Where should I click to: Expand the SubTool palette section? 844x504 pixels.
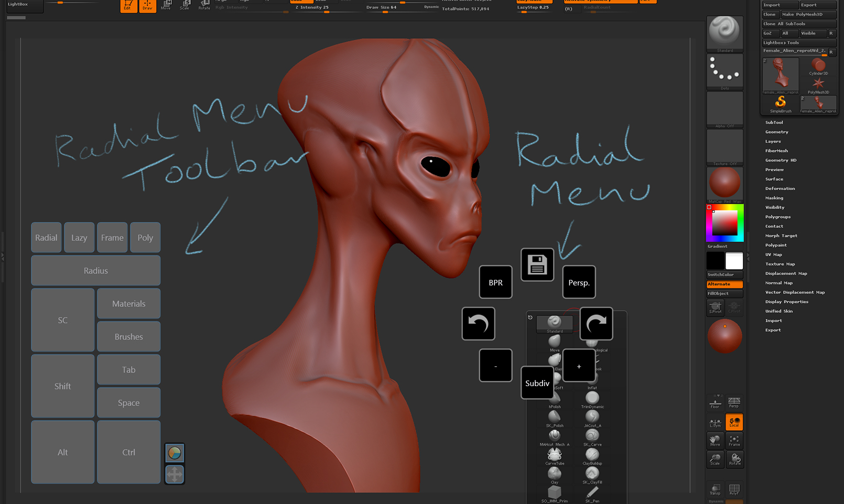[x=774, y=123]
